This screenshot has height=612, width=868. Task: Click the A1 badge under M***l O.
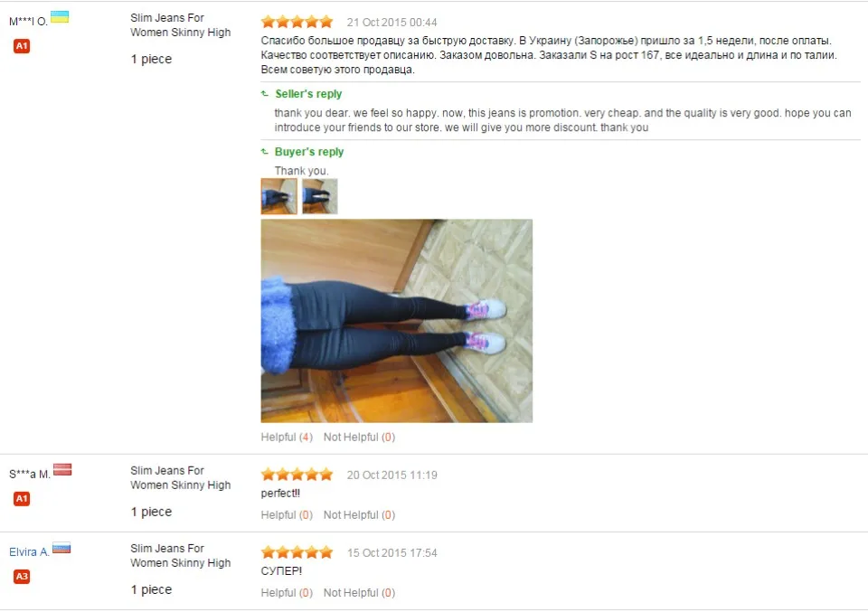pyautogui.click(x=22, y=46)
